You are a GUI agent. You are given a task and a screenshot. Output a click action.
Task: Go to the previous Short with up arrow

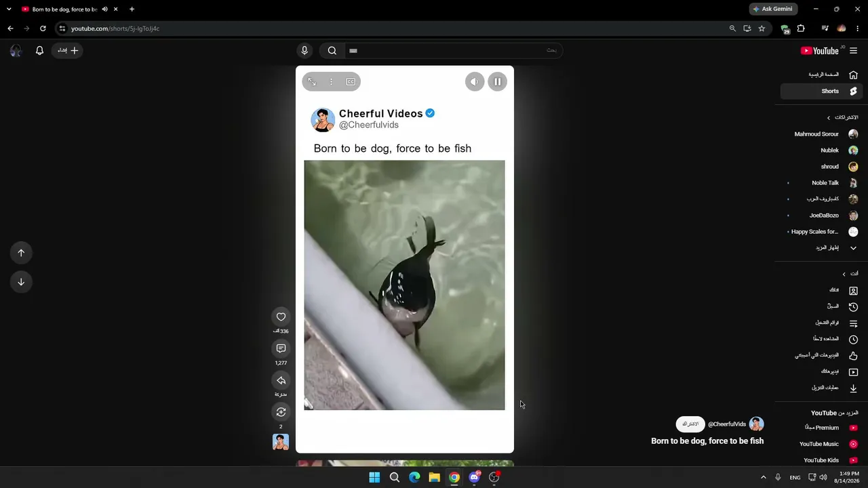click(x=21, y=253)
